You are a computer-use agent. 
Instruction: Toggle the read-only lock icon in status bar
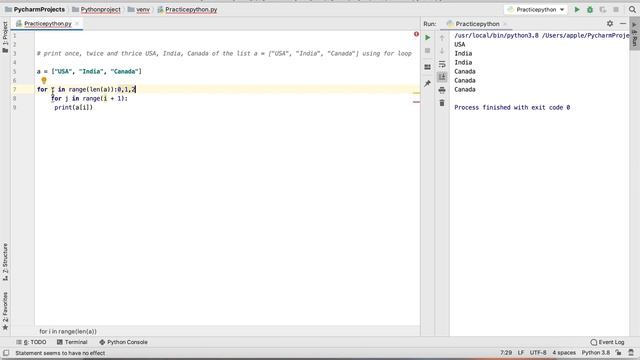(619, 353)
